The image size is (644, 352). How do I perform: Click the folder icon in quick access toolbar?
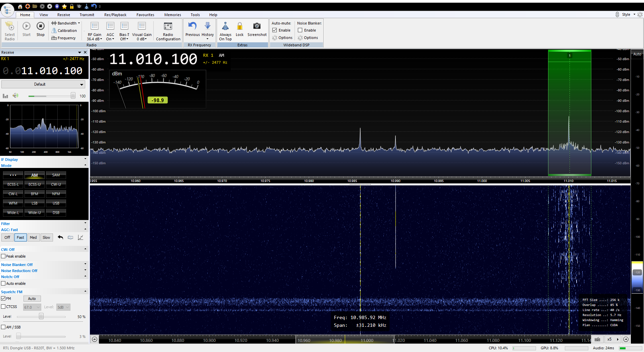point(35,6)
